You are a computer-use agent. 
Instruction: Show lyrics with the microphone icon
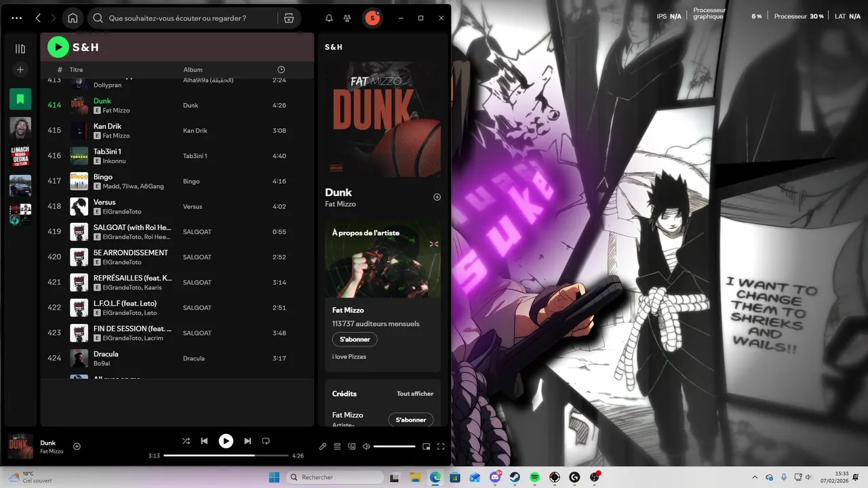pyautogui.click(x=323, y=447)
